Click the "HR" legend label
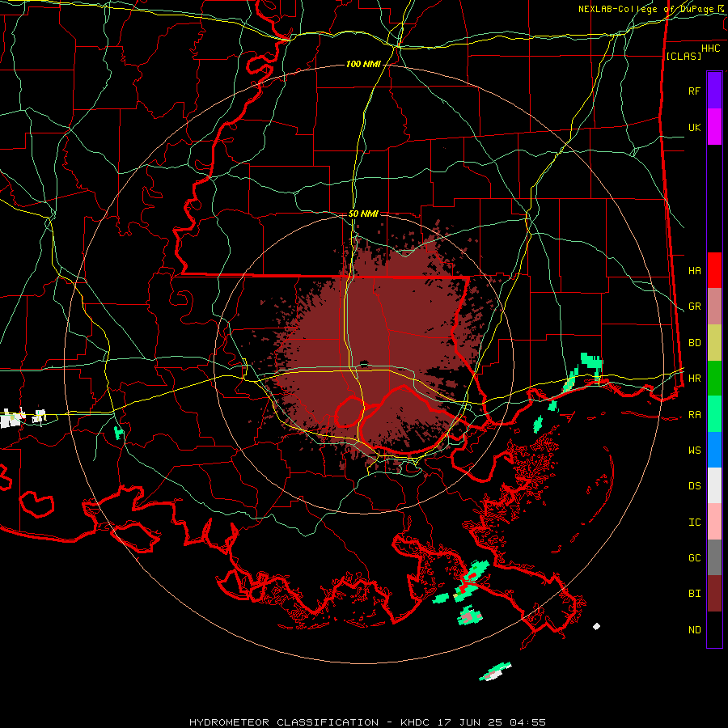The width and height of the screenshot is (728, 728). (x=694, y=379)
